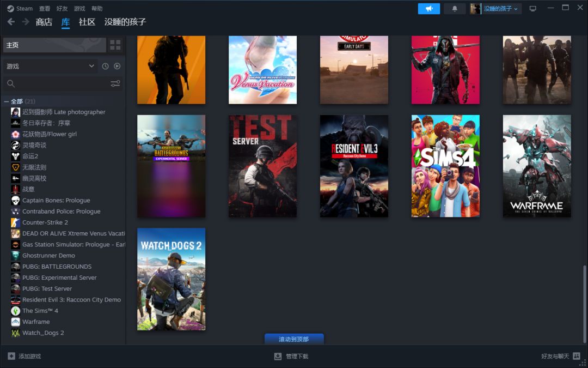
Task: Select the Destiny 2 (命运2) icon
Action: 15,156
